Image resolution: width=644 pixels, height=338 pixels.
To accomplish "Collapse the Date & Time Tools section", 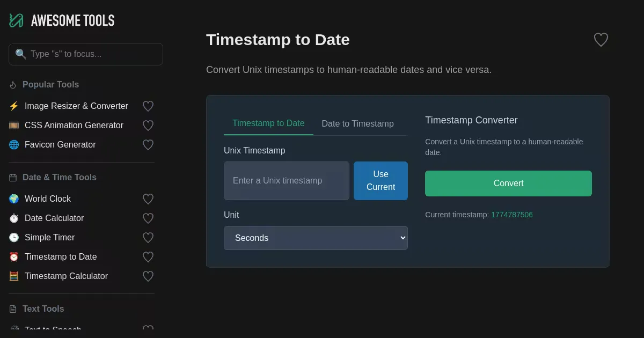I will point(59,178).
